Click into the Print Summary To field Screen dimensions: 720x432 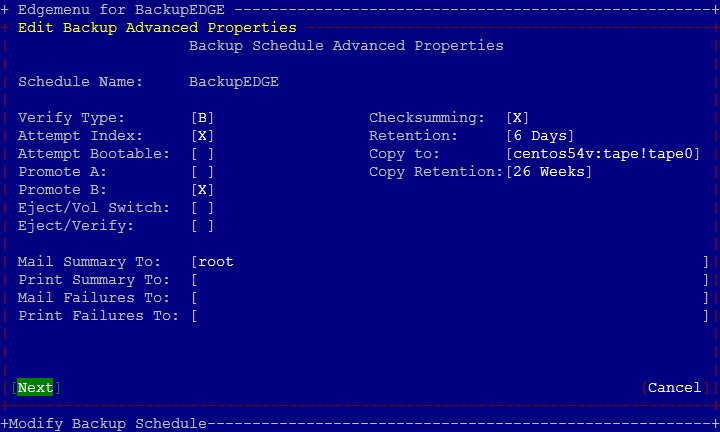pyautogui.click(x=450, y=280)
